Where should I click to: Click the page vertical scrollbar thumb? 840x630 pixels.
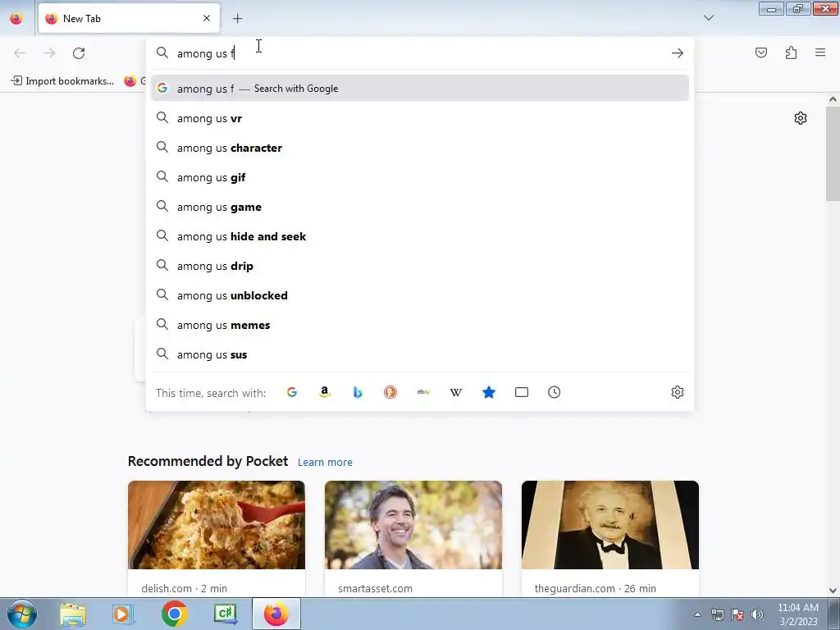[833, 153]
